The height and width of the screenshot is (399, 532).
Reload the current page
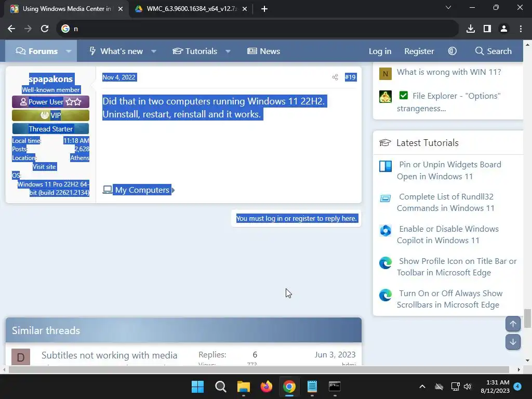point(45,29)
